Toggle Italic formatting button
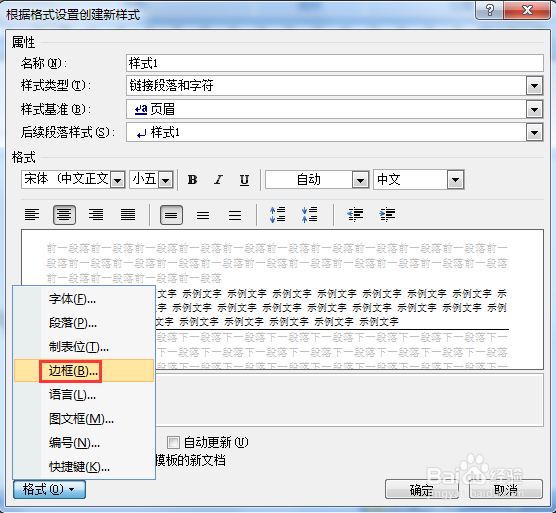Screen dimensions: 556x513 coord(218,180)
